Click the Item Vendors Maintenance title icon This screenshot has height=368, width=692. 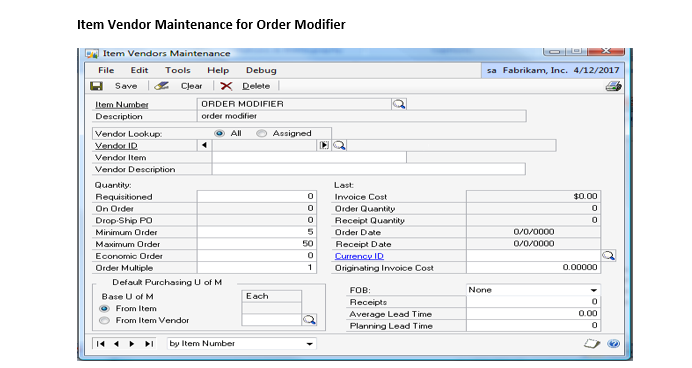point(92,54)
